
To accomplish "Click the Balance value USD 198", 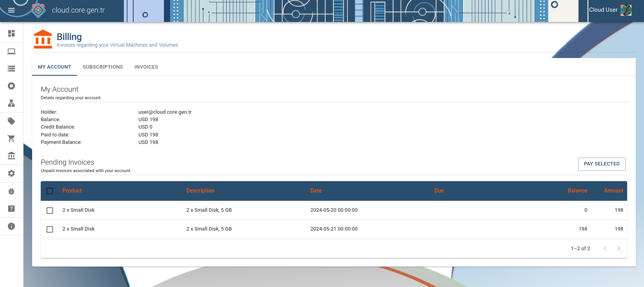I will click(148, 120).
